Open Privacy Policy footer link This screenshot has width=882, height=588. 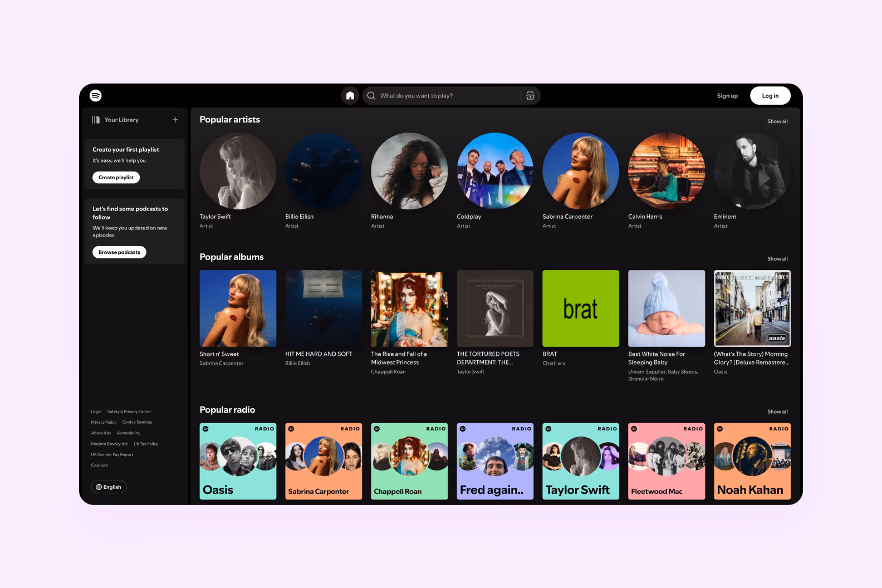[x=104, y=423]
